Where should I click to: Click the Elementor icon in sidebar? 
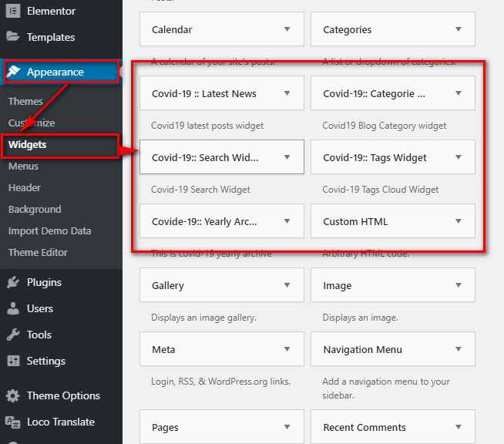tap(13, 11)
